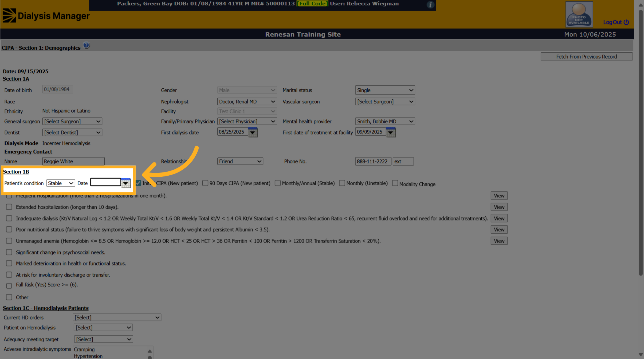The image size is (644, 359).
Task: Click View for Inadequate dialysis row
Action: (x=499, y=218)
